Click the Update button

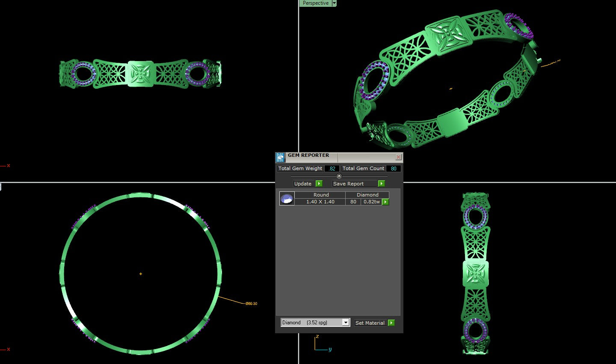coord(303,184)
